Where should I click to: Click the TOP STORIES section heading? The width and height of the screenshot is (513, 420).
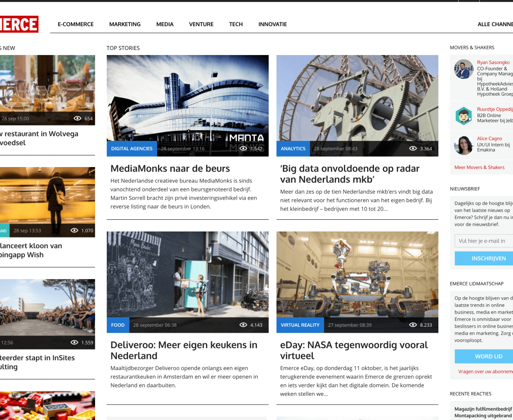coord(123,48)
